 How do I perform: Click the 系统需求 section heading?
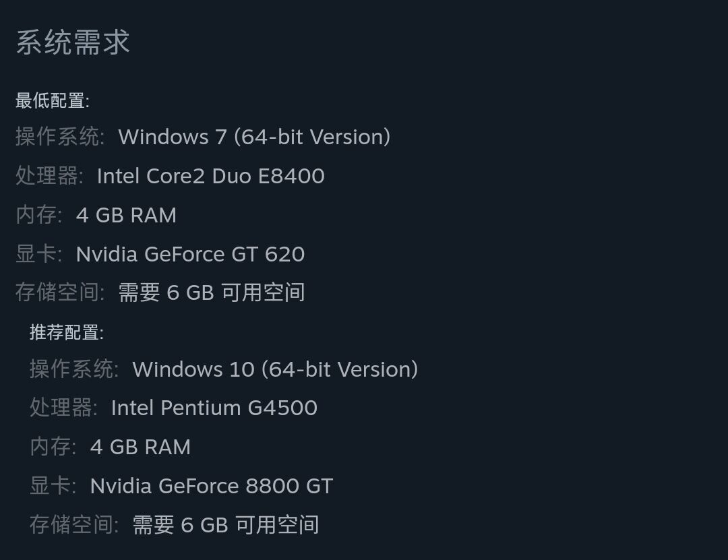point(73,42)
